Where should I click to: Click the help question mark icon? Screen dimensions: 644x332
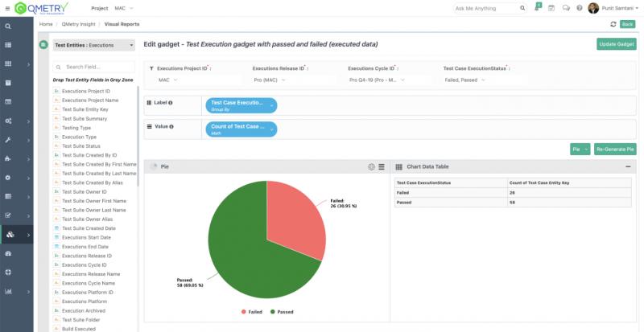pyautogui.click(x=580, y=8)
